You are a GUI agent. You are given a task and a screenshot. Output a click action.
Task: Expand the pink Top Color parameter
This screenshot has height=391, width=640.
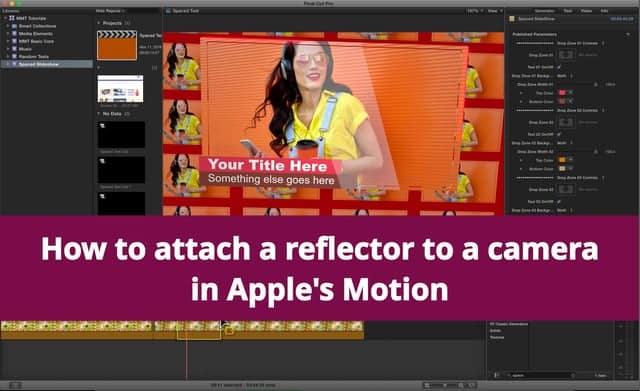click(521, 93)
